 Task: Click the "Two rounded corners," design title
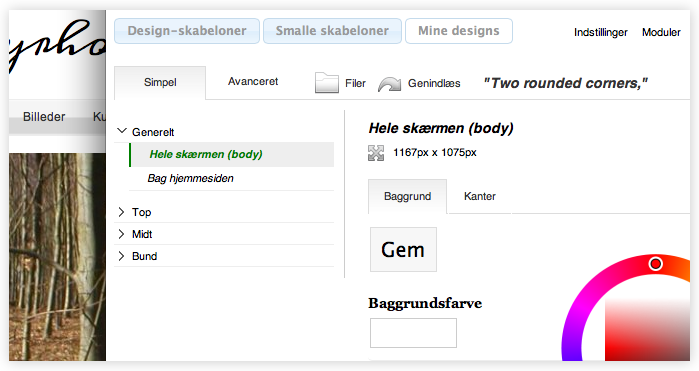pos(565,83)
